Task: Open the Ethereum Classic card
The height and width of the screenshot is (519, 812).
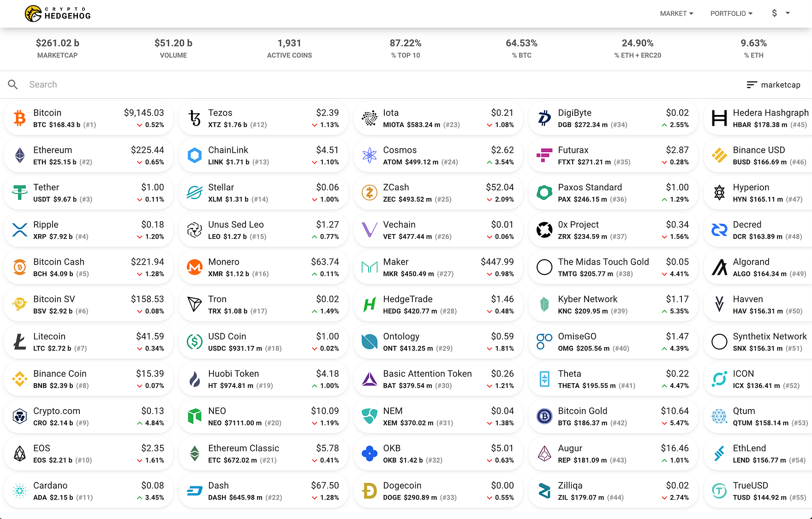Action: (x=263, y=454)
